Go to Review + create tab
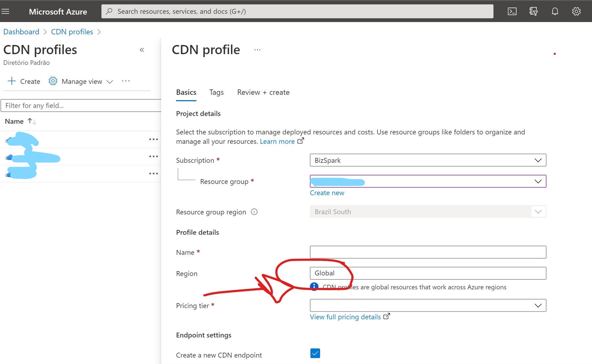592x364 pixels. pos(263,92)
